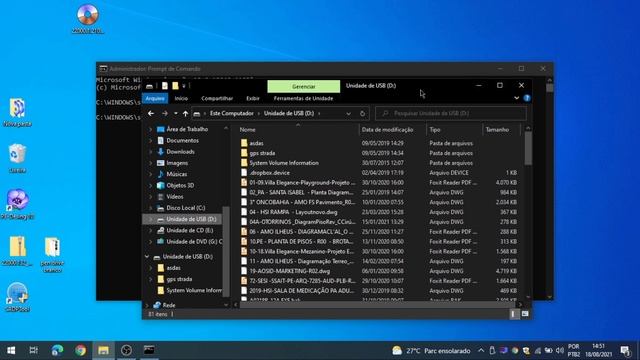Click Unidade de USB (D:) breadcrumb
The width and height of the screenshot is (640, 360).
289,113
